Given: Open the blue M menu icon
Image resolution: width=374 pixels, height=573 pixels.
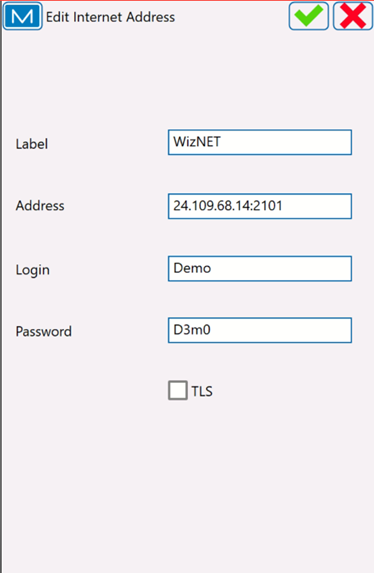Looking at the screenshot, I should [23, 16].
